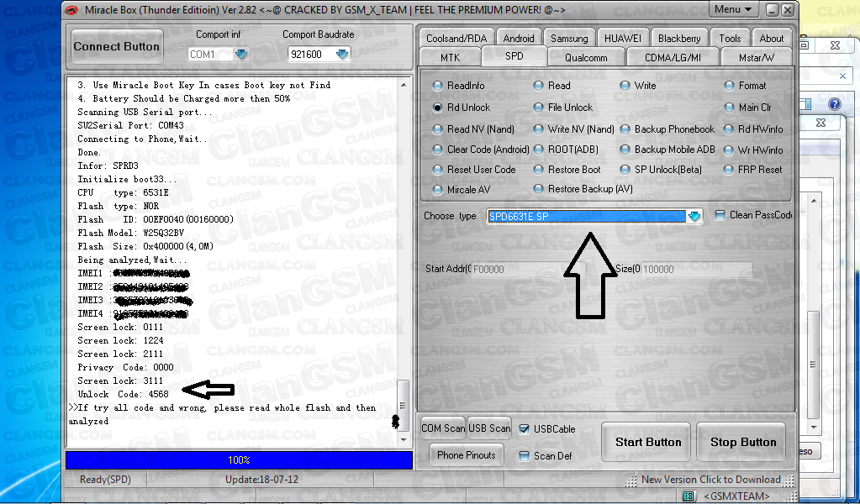The height and width of the screenshot is (504, 860).
Task: Toggle the USBCable checkbox
Action: tap(525, 429)
